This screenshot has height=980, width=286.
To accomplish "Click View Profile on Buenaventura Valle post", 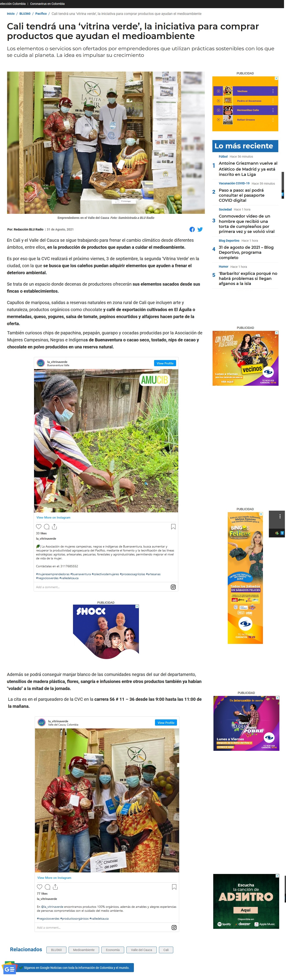I will [165, 363].
